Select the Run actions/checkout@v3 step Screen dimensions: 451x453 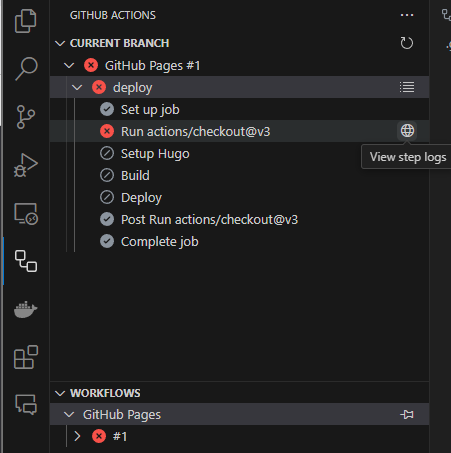click(x=196, y=132)
